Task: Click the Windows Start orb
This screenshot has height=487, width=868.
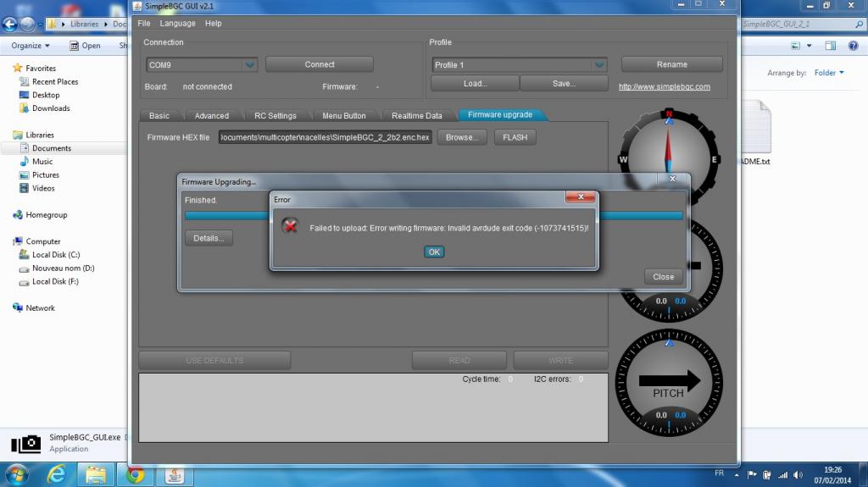Action: [15, 475]
